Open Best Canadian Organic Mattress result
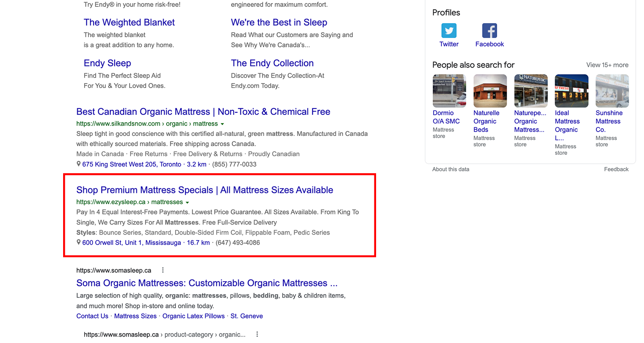644x343 pixels. pyautogui.click(x=203, y=112)
